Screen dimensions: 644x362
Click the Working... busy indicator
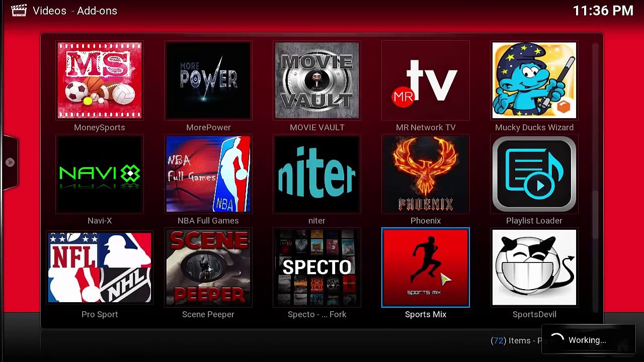[588, 340]
